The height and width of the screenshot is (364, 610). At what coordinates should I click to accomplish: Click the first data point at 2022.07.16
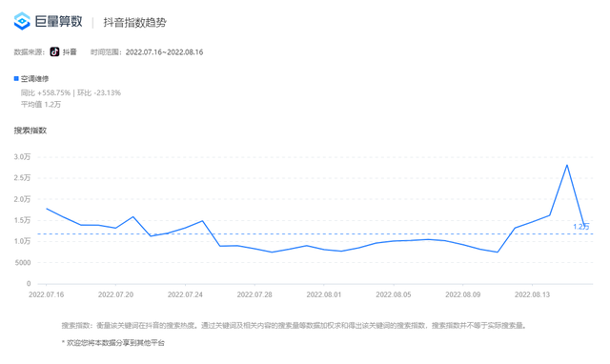click(47, 209)
